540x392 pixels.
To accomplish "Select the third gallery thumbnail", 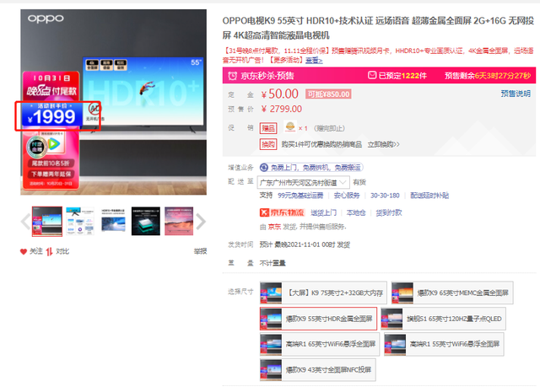I will pyautogui.click(x=113, y=222).
